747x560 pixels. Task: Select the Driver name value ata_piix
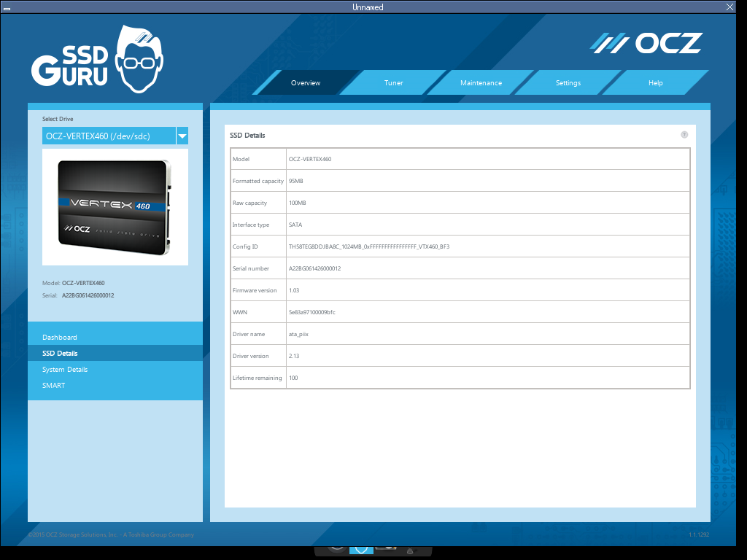298,334
